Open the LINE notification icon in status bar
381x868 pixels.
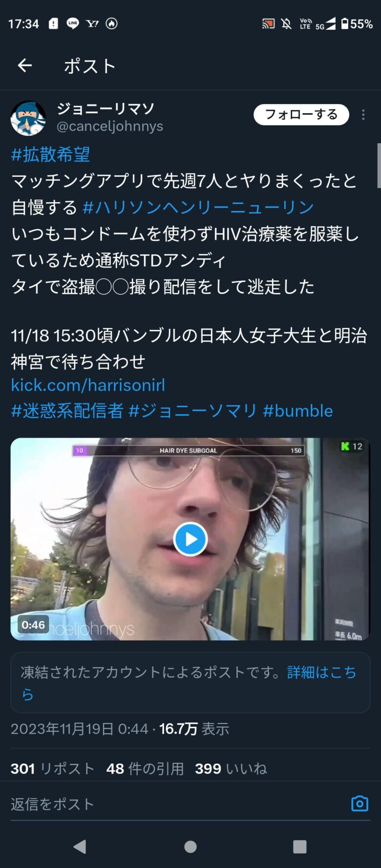click(x=73, y=23)
